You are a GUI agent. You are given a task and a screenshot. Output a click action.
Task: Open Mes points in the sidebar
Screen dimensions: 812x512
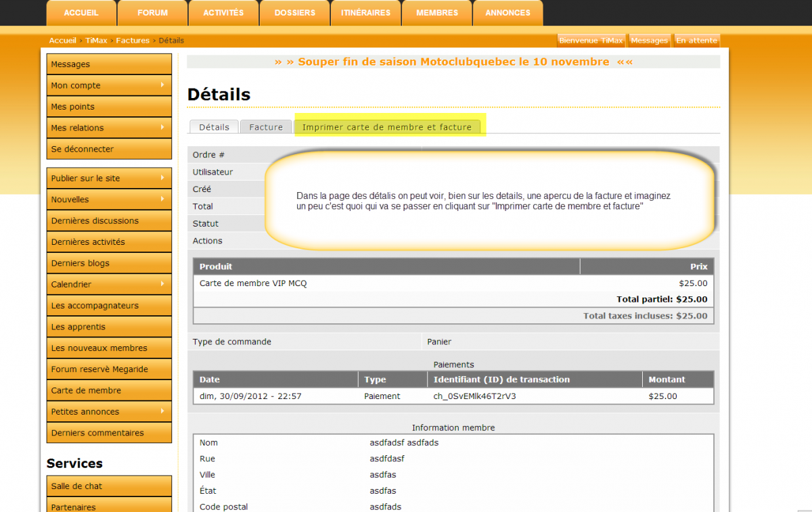point(109,106)
